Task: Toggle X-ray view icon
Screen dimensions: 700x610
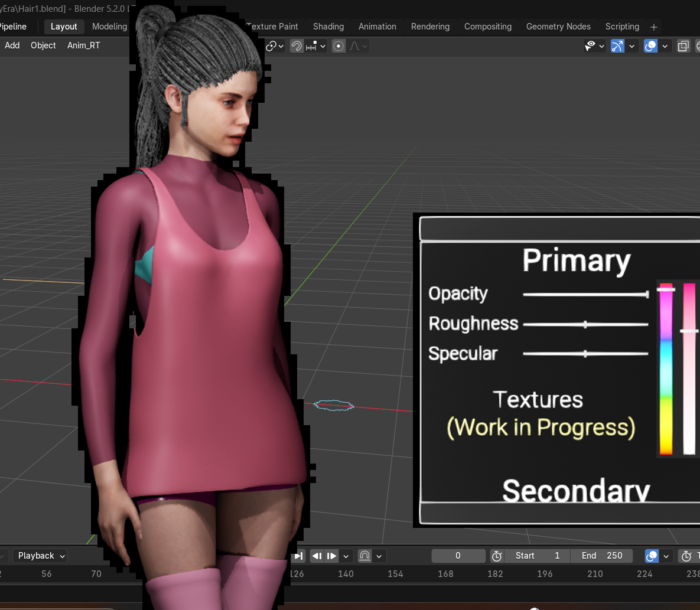Action: pos(683,46)
